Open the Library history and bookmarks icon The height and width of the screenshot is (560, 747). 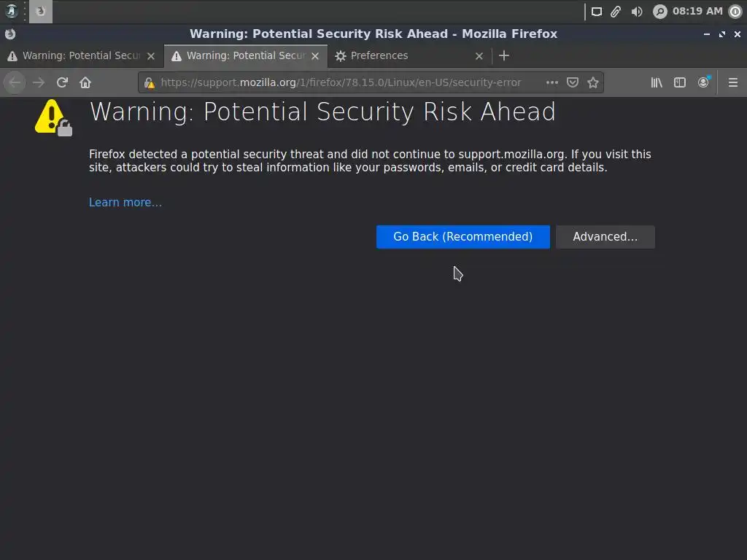657,82
